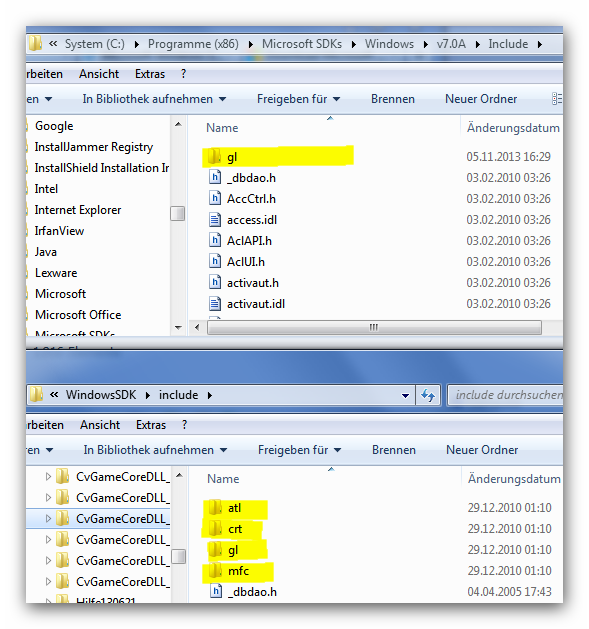Screen dimensions: 589x629
Task: Select access.idl file icon
Action: [x=215, y=219]
